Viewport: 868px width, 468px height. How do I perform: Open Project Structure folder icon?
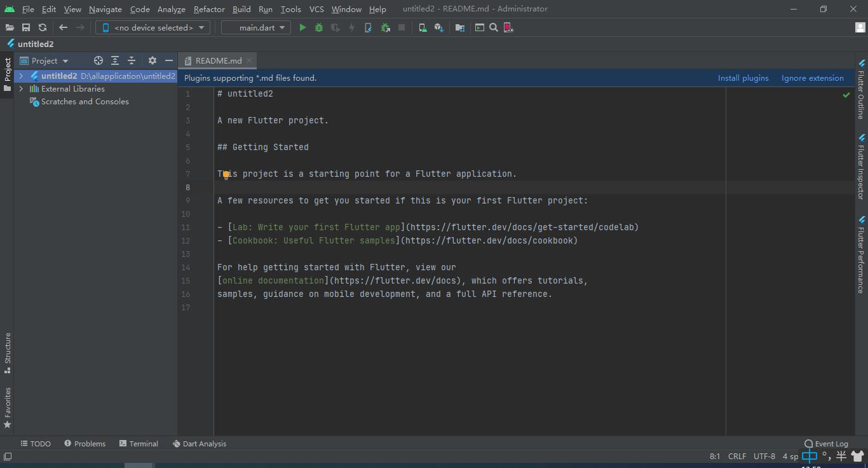460,27
